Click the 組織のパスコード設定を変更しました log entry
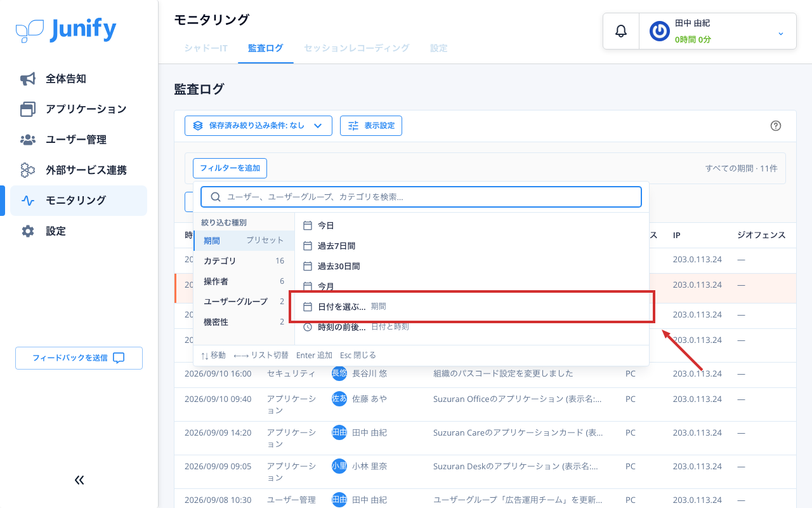Screen dimensions: 812x508 pos(503,373)
